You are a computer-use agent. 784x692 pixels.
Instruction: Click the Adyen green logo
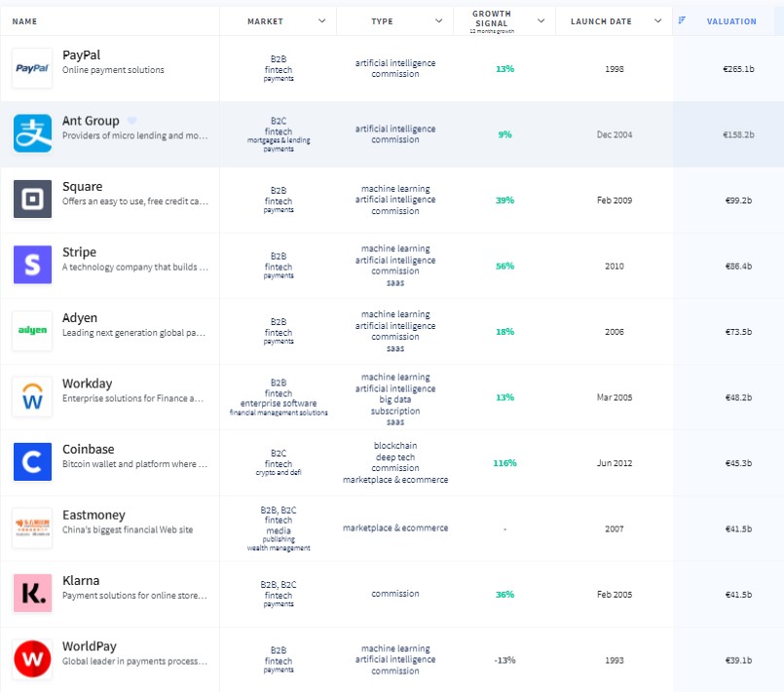32,330
